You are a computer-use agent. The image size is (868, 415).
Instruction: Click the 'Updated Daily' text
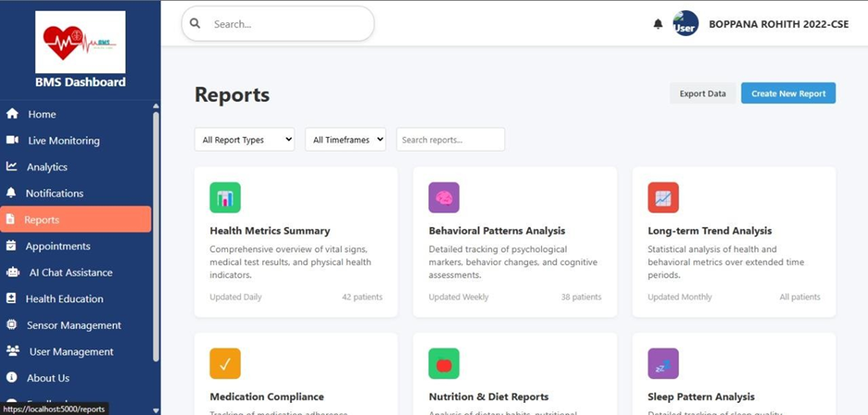click(x=235, y=297)
